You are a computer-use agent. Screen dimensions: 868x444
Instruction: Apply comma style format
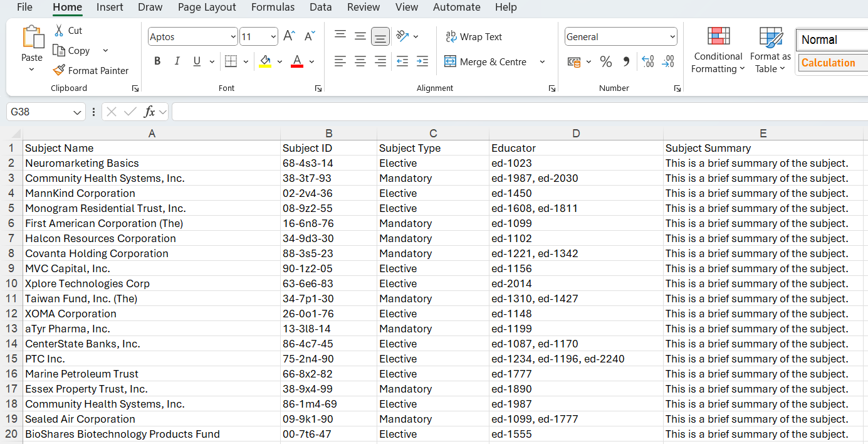click(x=625, y=61)
